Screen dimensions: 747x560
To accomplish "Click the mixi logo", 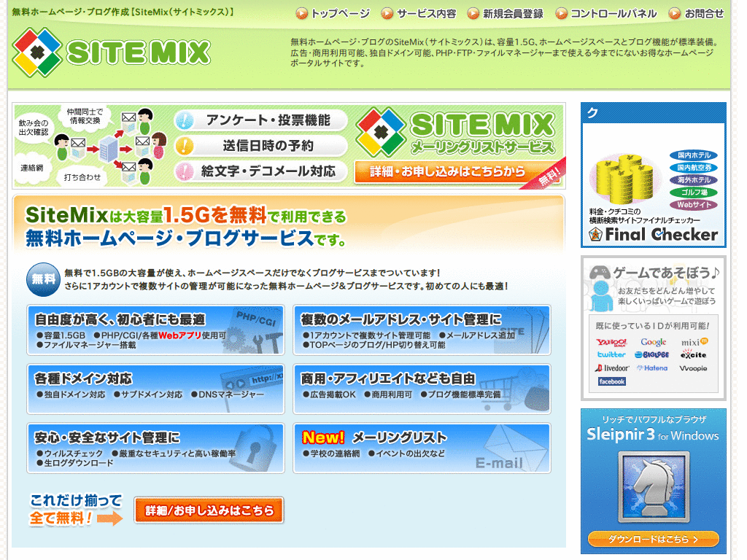I will (694, 342).
